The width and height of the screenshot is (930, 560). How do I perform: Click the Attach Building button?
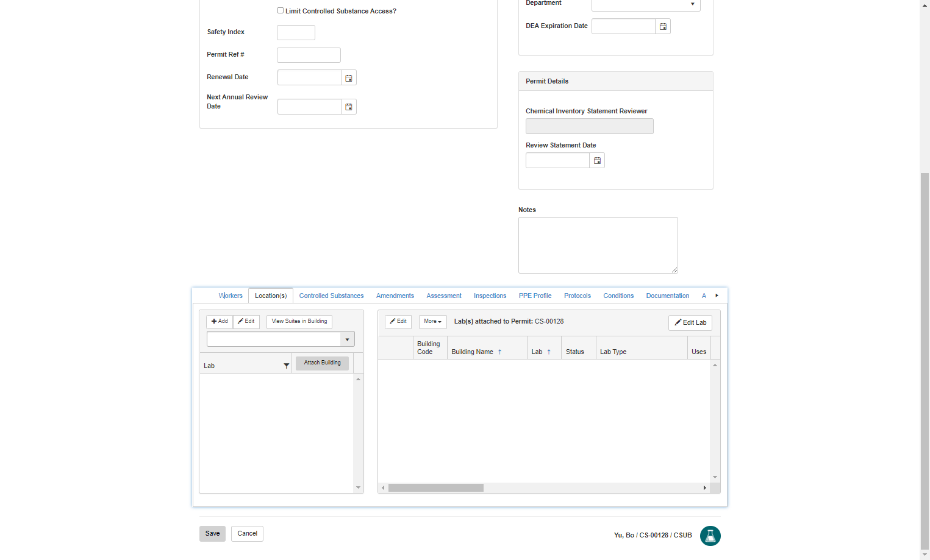(x=322, y=363)
